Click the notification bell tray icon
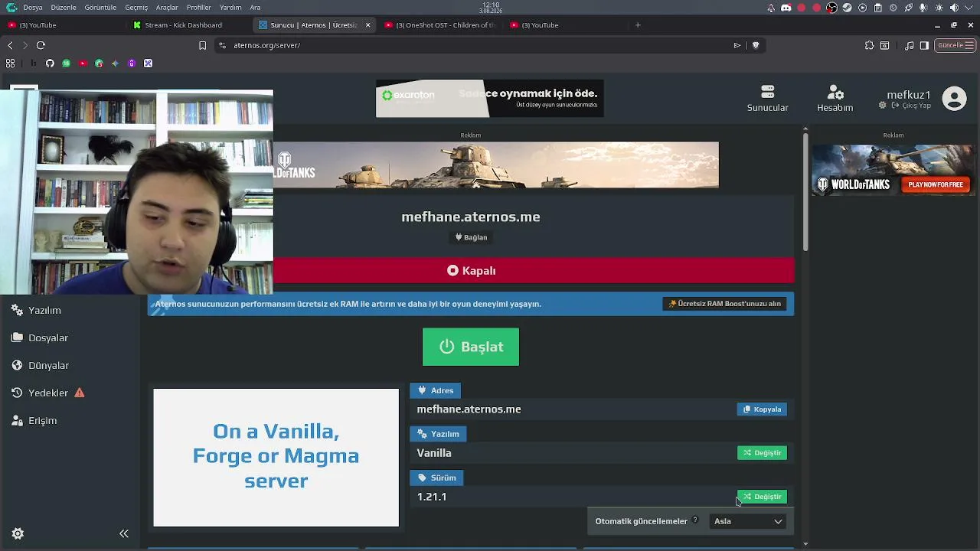Viewport: 980px width, 551px height. [x=770, y=8]
